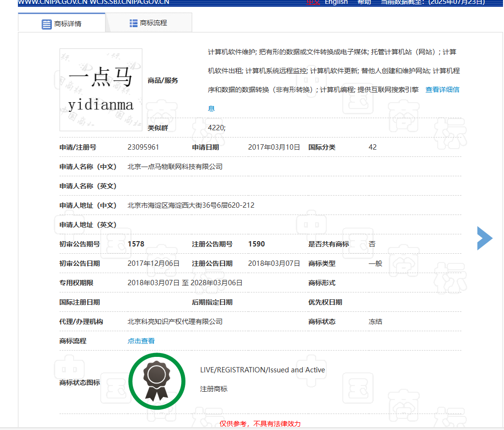Open the 一点马 yidianma trademark image
Viewport: 504px width, 430px height.
(101, 90)
